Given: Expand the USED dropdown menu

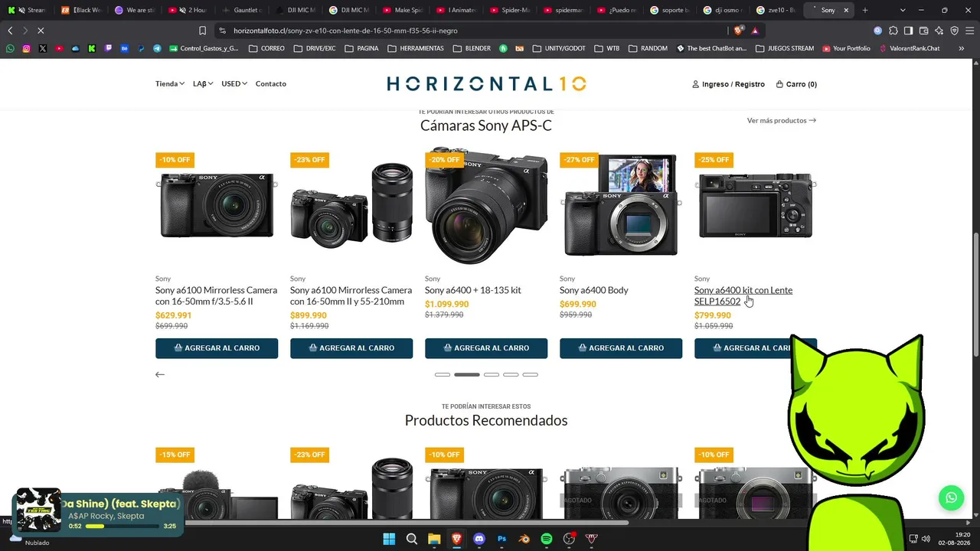Looking at the screenshot, I should (x=234, y=83).
